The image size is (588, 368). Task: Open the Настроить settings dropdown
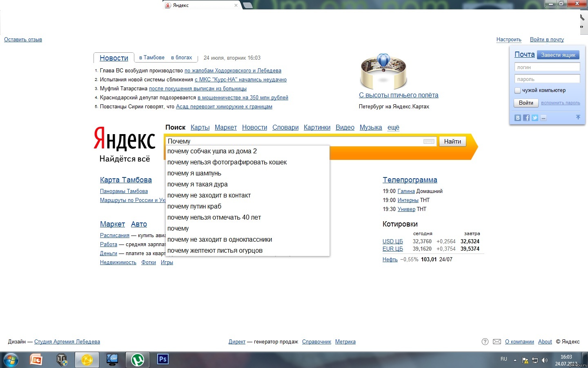(x=509, y=40)
